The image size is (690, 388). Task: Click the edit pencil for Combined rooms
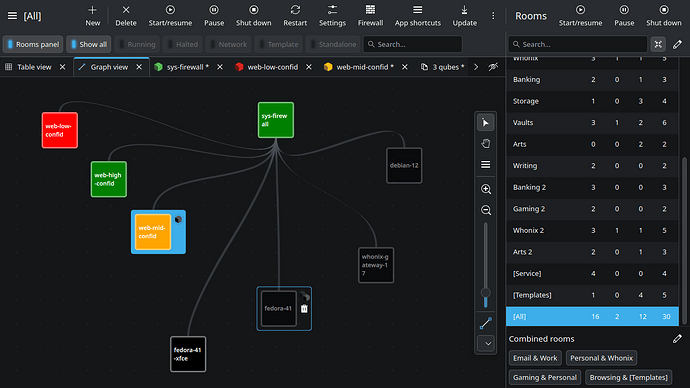click(677, 339)
